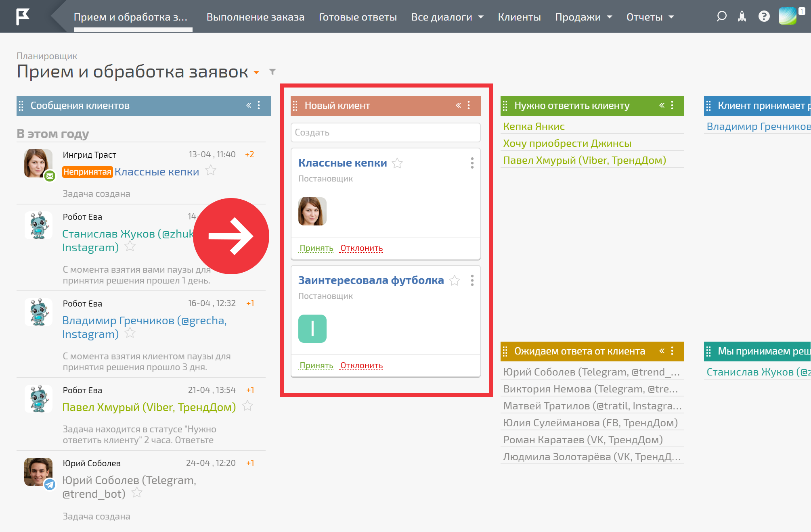Open options menu of Новый клиент column
This screenshot has width=811, height=532.
[x=469, y=105]
